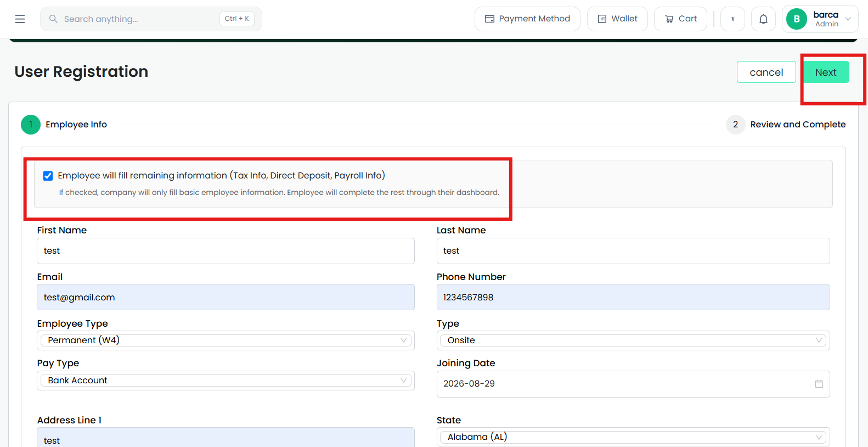Select step 2 Review and Complete
This screenshot has width=868, height=447.
(x=786, y=125)
